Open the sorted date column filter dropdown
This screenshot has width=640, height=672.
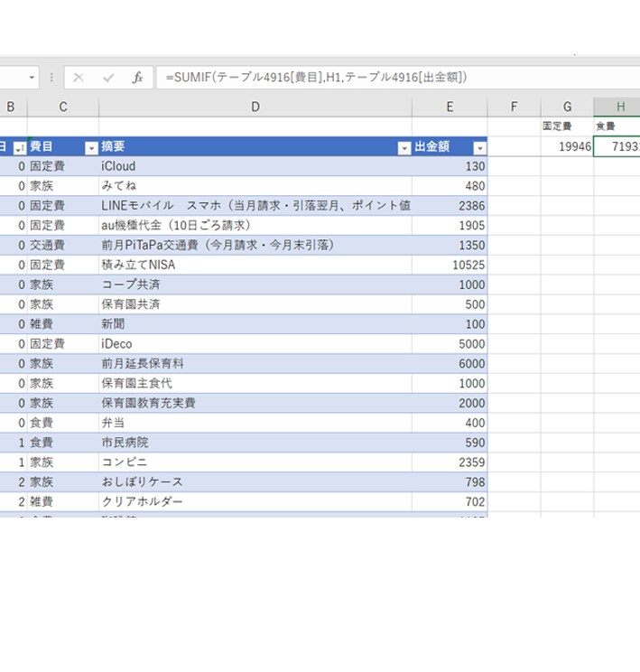pyautogui.click(x=19, y=148)
